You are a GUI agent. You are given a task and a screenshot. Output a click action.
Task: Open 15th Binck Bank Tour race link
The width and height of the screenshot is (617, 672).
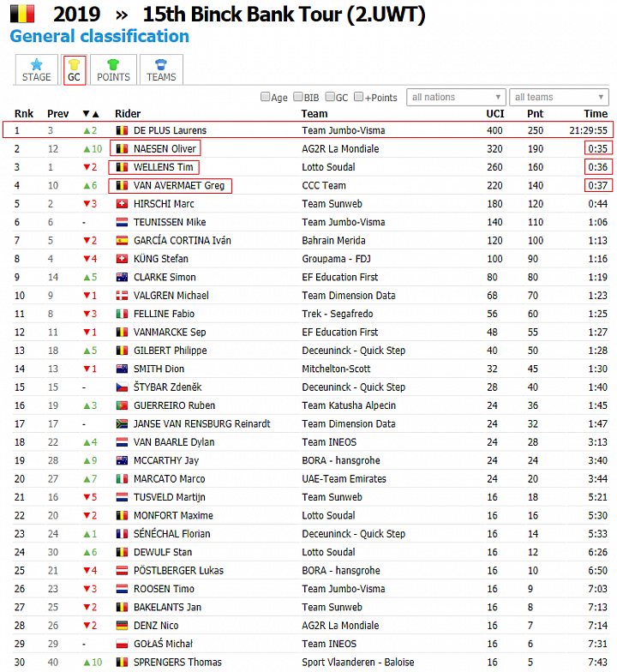click(284, 14)
